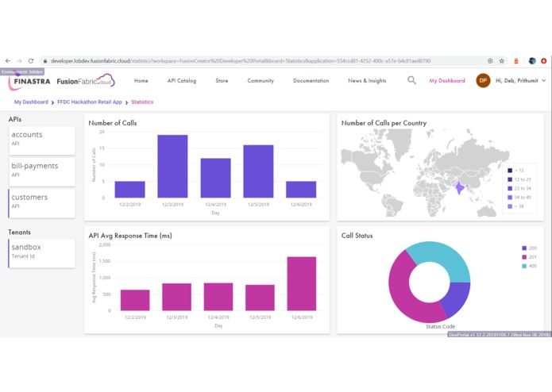The height and width of the screenshot is (392, 552).
Task: Click the DP user avatar
Action: [x=483, y=80]
